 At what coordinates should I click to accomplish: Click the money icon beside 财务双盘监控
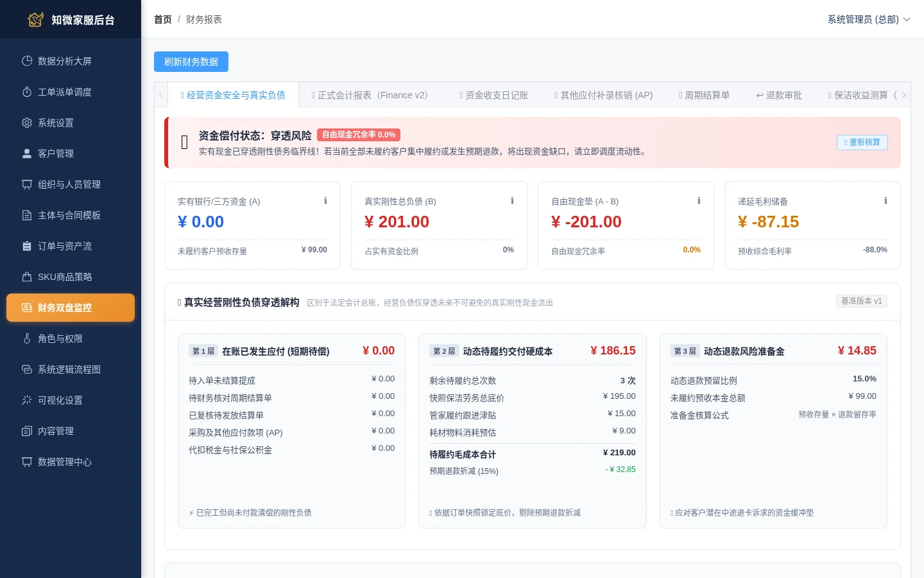pyautogui.click(x=27, y=308)
